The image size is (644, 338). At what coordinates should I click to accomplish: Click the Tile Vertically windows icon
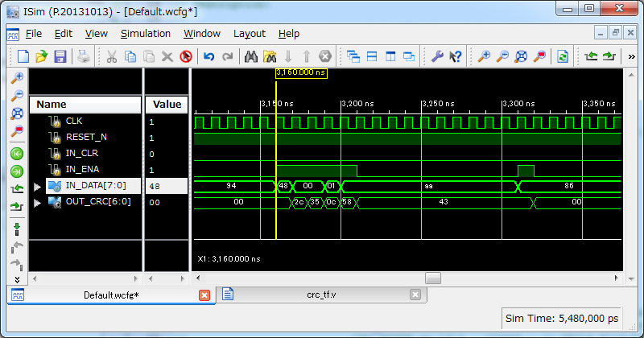(390, 56)
